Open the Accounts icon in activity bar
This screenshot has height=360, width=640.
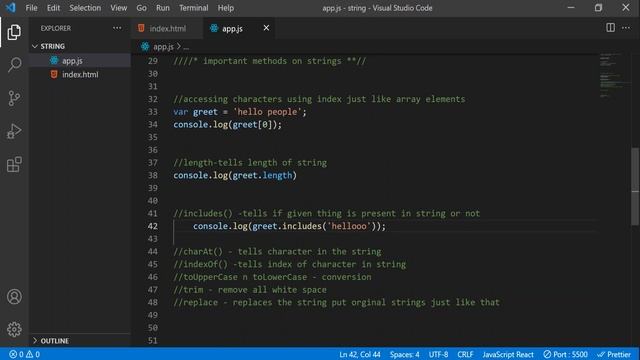coord(14,296)
